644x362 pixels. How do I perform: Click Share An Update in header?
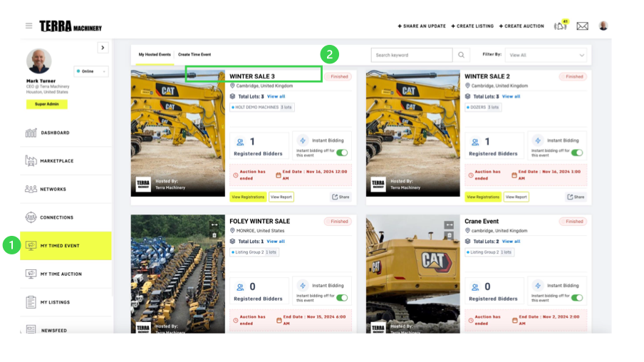pos(422,26)
